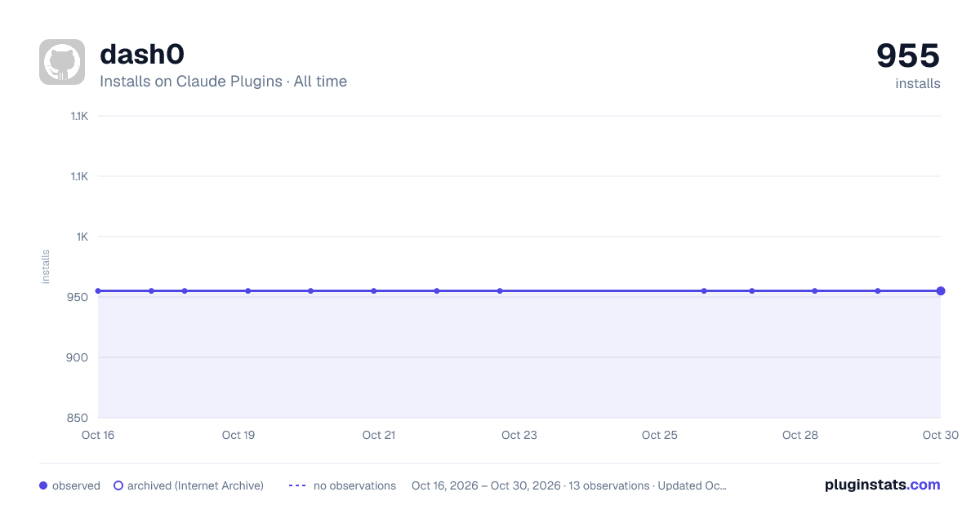Click the Oct 25 x-axis label
This screenshot has height=514, width=980.
(x=660, y=435)
